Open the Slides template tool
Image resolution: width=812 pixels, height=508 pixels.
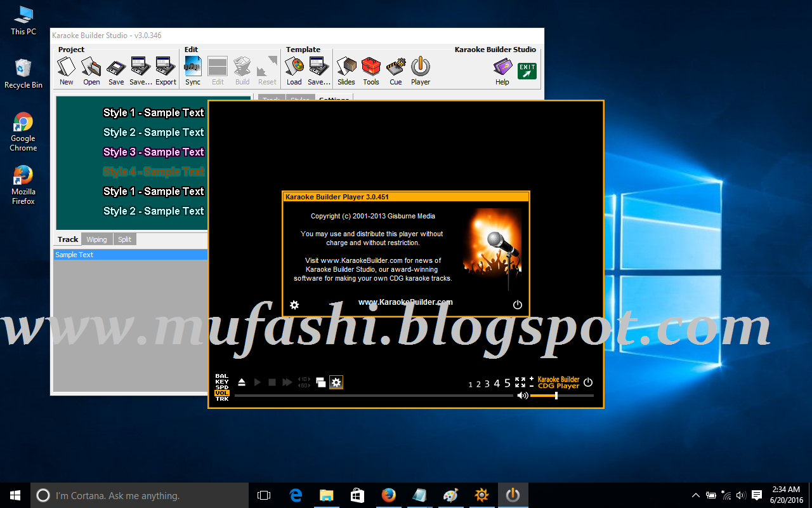tap(346, 70)
